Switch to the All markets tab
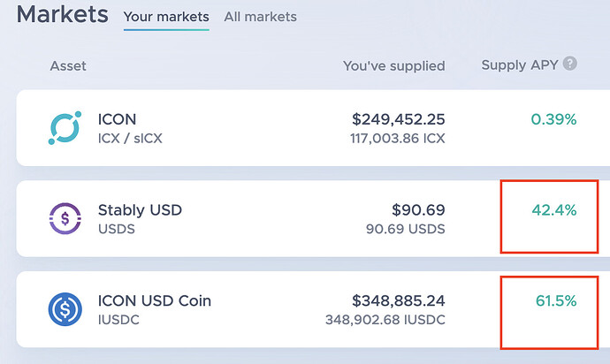This screenshot has height=364, width=610. pyautogui.click(x=260, y=17)
